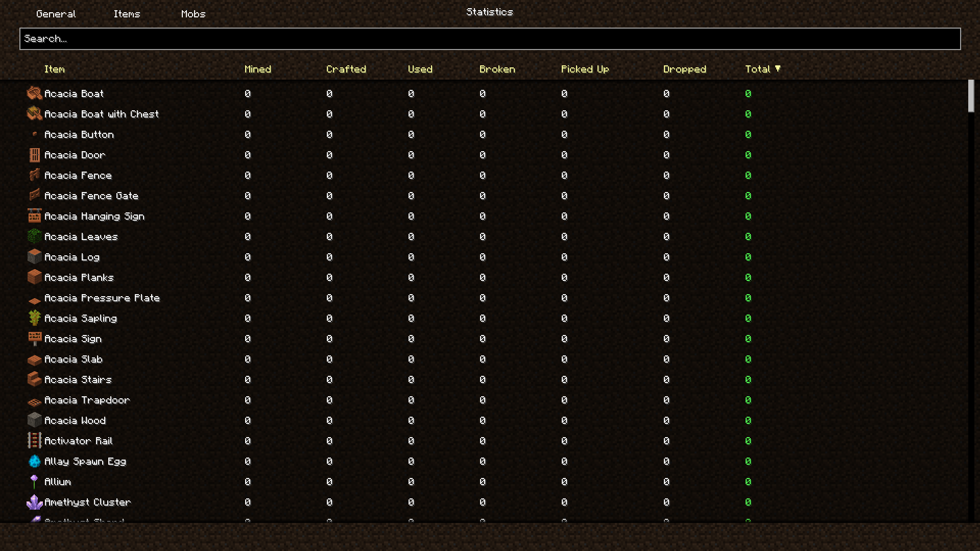Sort by the Broken column
The image size is (980, 551).
point(497,69)
